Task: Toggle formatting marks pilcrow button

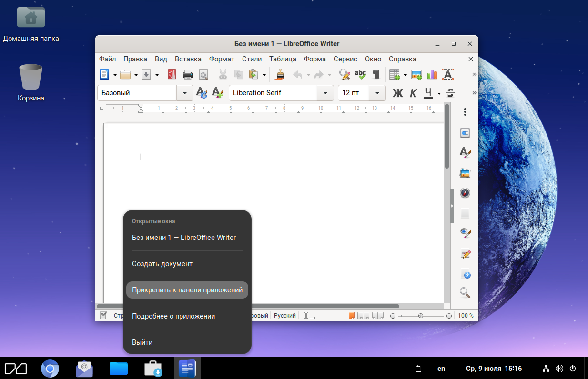Action: pyautogui.click(x=376, y=75)
